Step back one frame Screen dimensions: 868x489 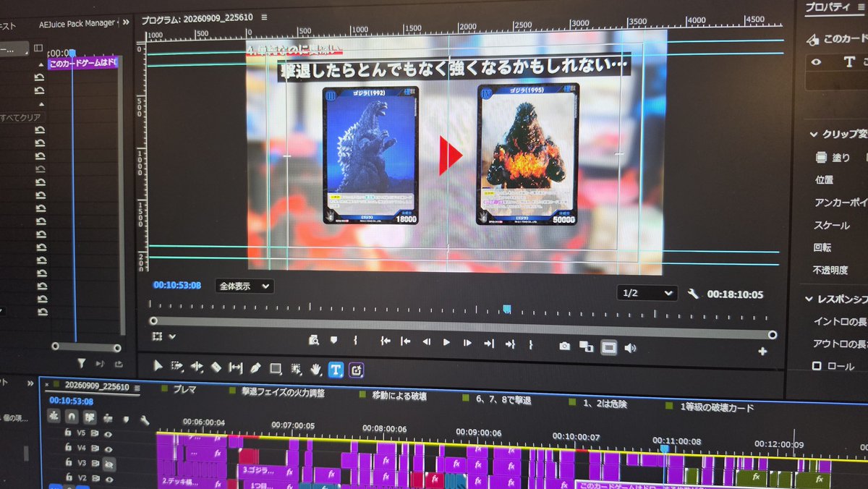(426, 342)
